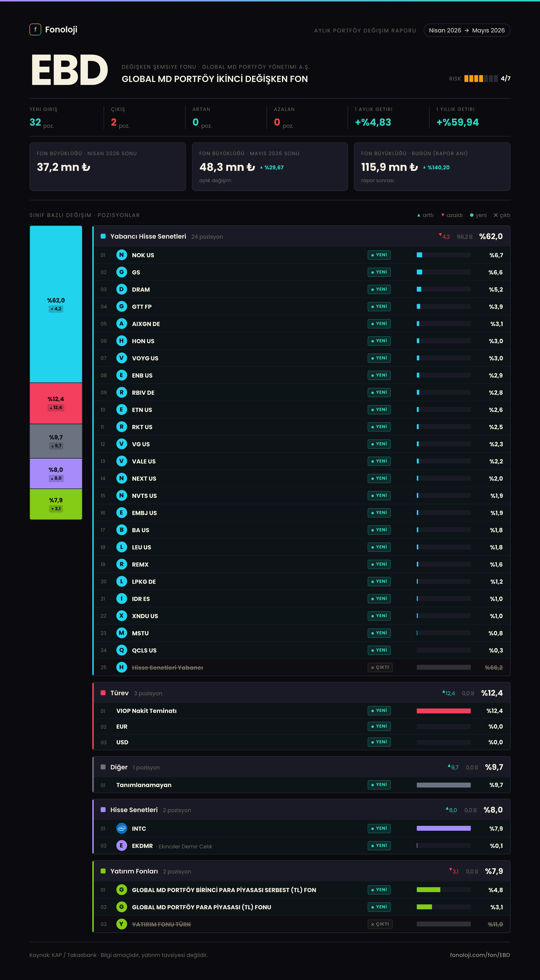Viewport: 540px width, 980px height.
Task: Click the cyan %62,0 allocation bar segment
Action: pos(56,304)
